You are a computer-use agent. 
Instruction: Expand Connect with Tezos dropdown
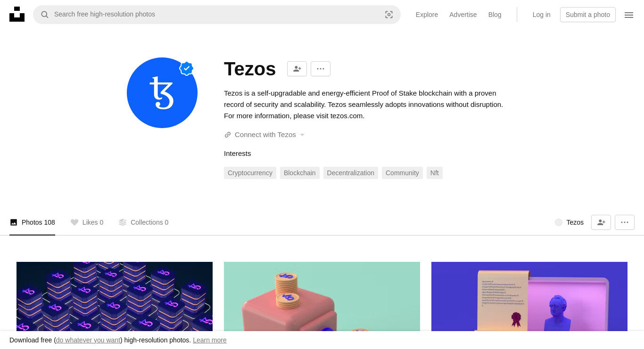pos(264,135)
